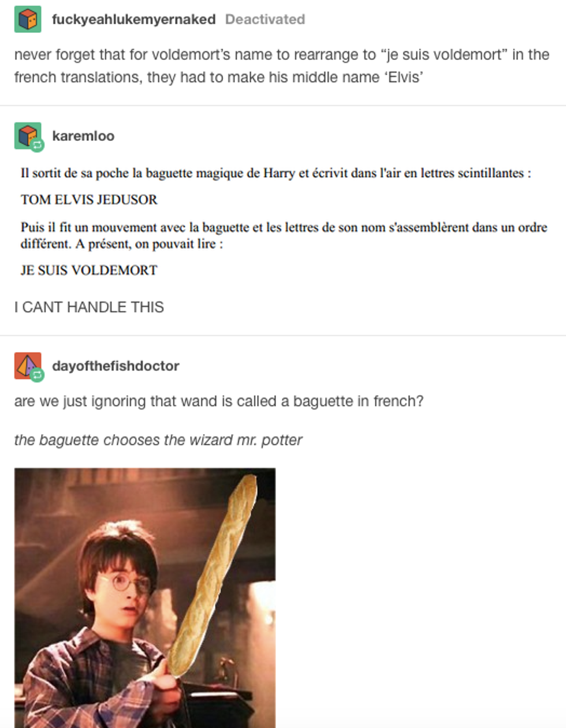The width and height of the screenshot is (566, 728).
Task: Open karemloo's blog via username
Action: tap(83, 136)
